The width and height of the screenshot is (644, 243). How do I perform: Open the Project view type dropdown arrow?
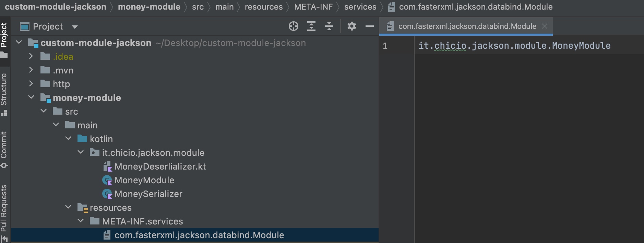click(75, 27)
